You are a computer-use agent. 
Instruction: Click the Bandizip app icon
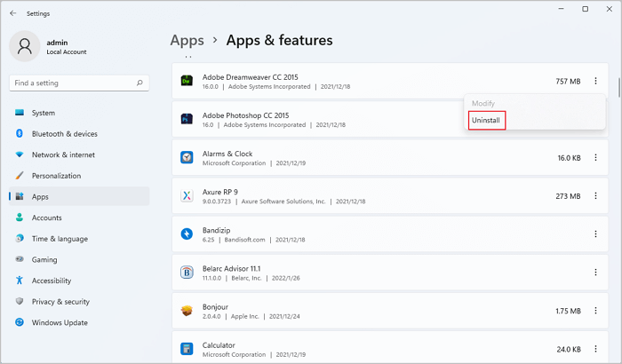coord(187,234)
